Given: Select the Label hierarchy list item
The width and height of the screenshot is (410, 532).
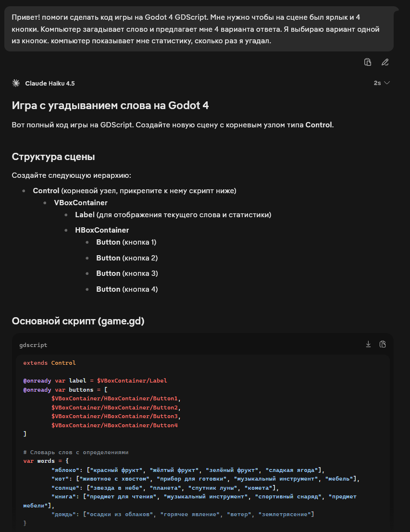Looking at the screenshot, I should click(173, 215).
